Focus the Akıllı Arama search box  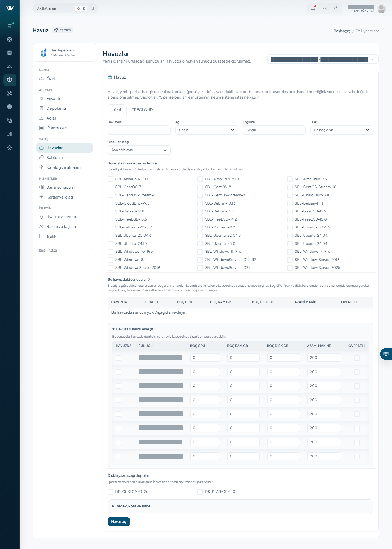(65, 8)
